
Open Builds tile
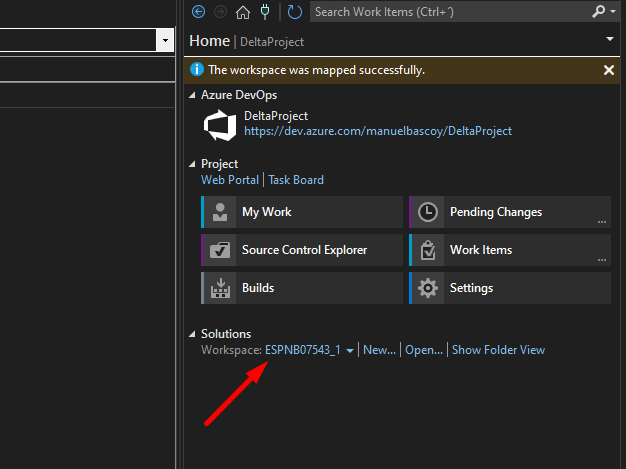coord(302,288)
